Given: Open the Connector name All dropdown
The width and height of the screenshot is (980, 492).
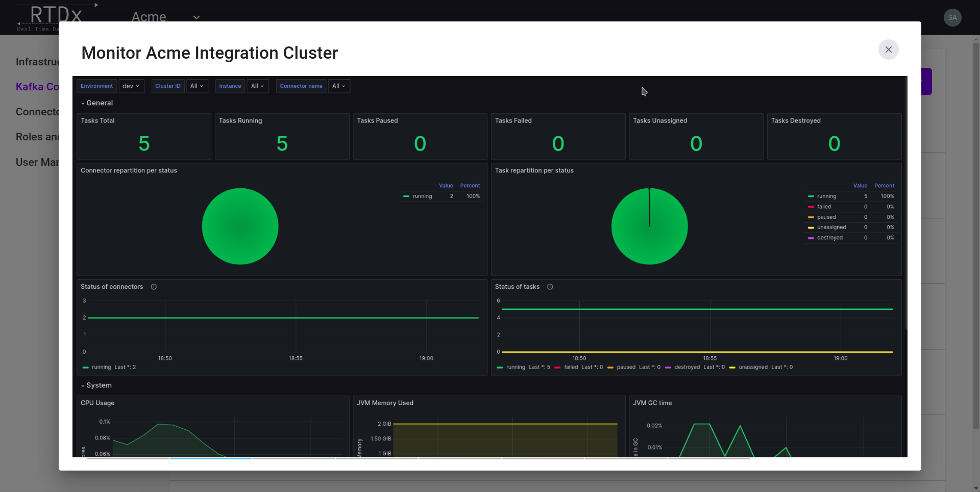Looking at the screenshot, I should point(338,86).
